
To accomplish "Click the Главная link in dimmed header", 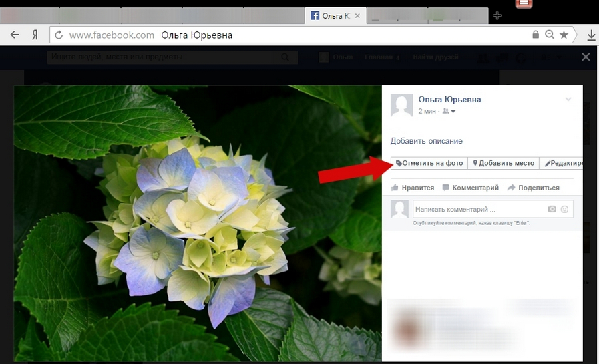I will tap(379, 57).
